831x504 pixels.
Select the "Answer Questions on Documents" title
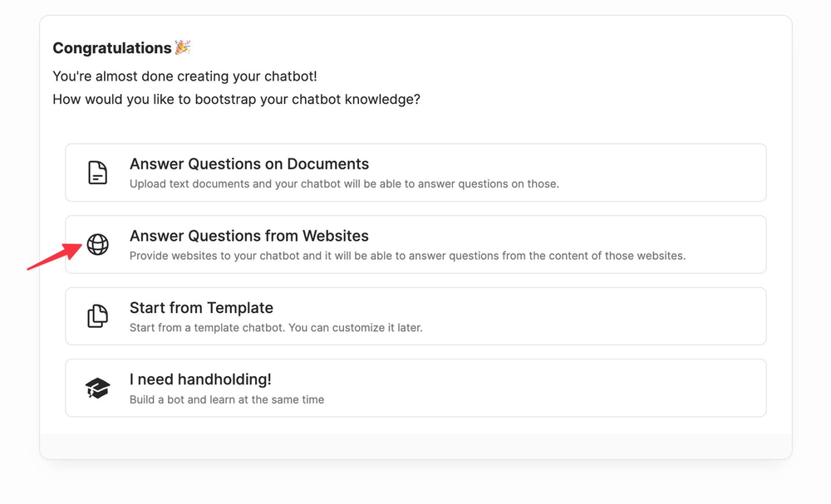(248, 164)
